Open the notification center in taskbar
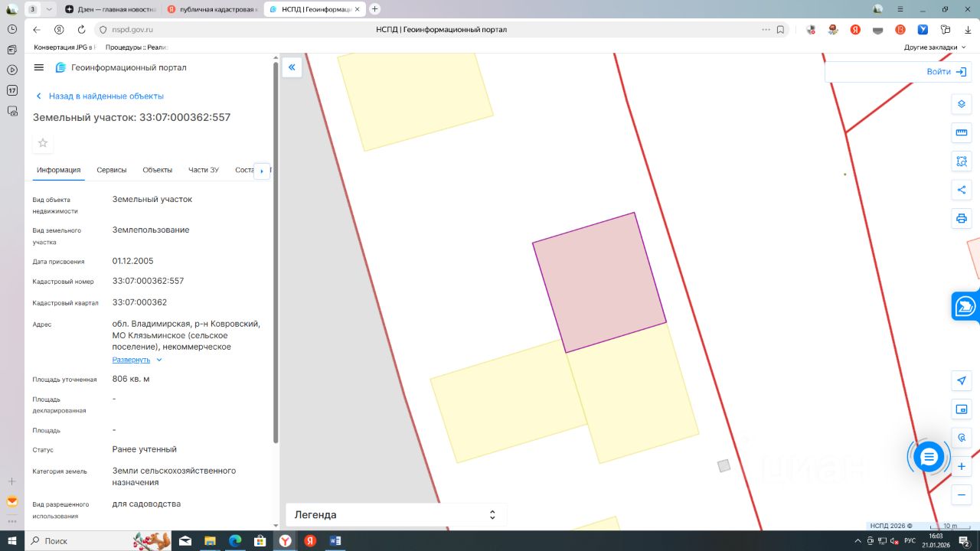This screenshot has width=980, height=551. 965,541
